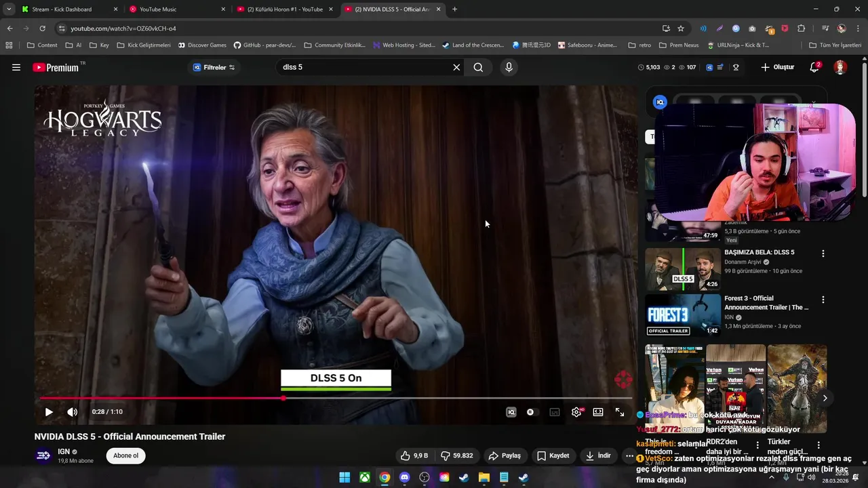Seek on the video progress bar
Viewport: 868px width, 488px height.
[336, 398]
